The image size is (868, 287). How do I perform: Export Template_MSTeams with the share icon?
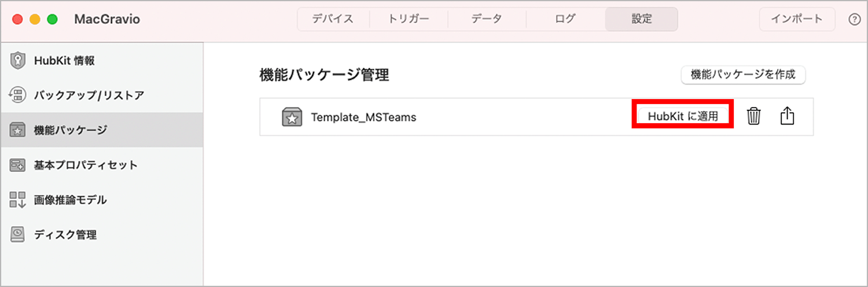[788, 116]
